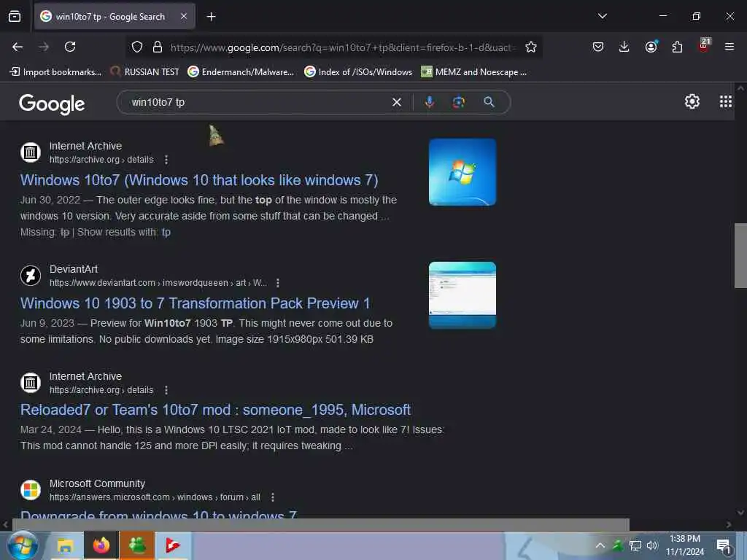Open green people app in taskbar
The height and width of the screenshot is (560, 747).
[137, 545]
